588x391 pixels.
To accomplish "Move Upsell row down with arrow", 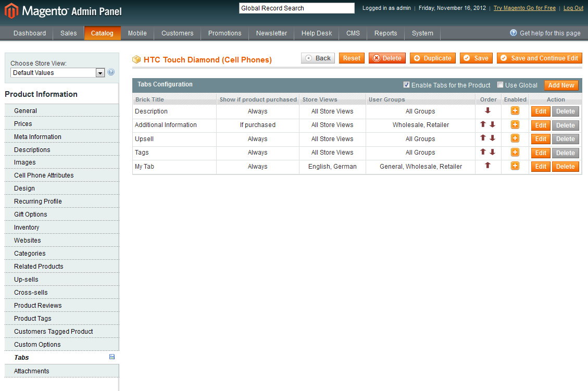I will click(x=492, y=138).
